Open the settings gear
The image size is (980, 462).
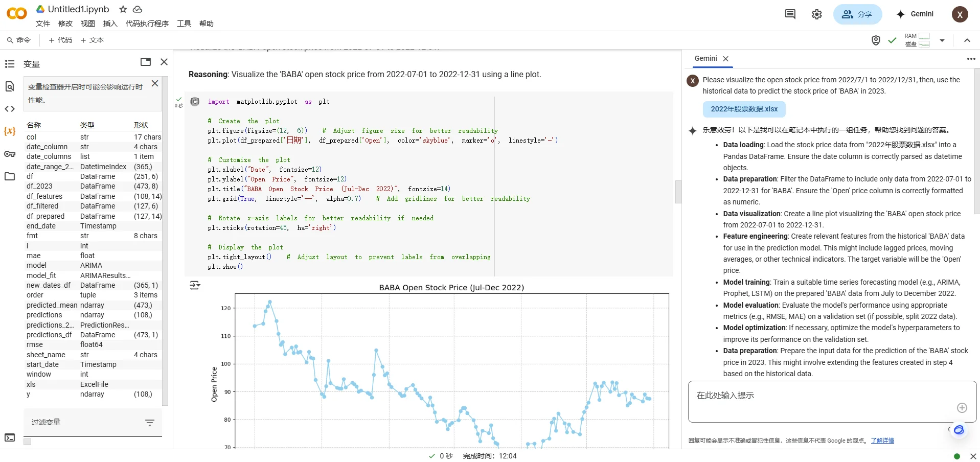click(817, 14)
